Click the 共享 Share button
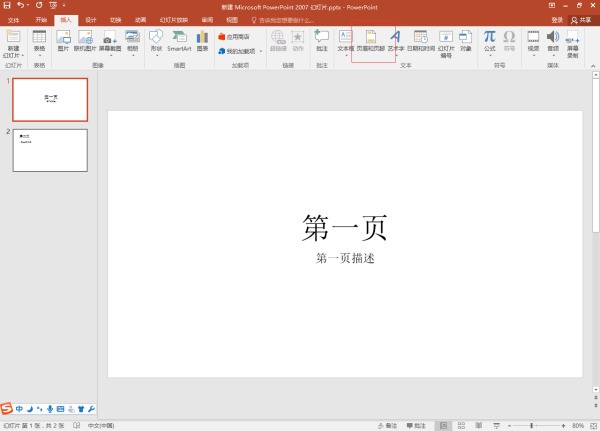Screen dimensions: 600x431 [x=581, y=19]
